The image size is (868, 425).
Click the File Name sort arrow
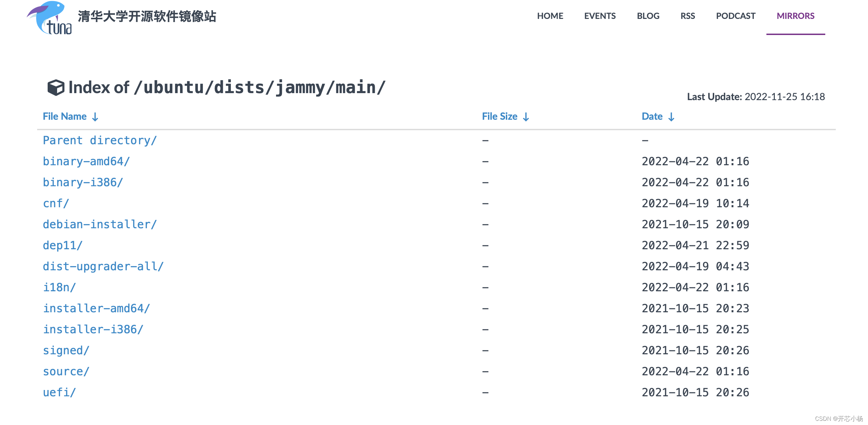coord(95,117)
